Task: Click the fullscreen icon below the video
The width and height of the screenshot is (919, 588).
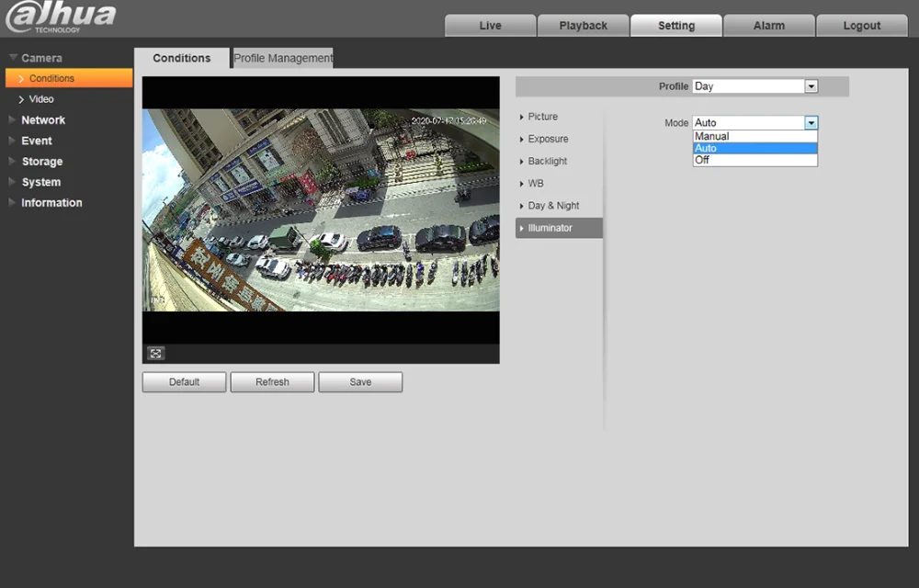Action: coord(156,353)
